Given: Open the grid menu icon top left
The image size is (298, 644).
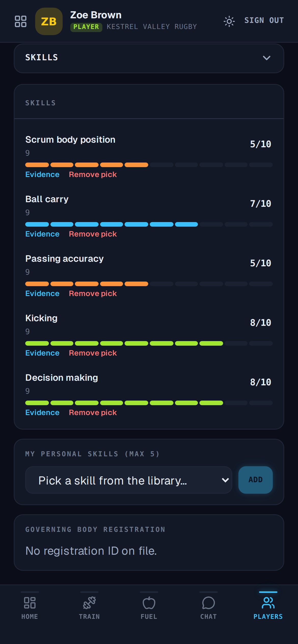Looking at the screenshot, I should tap(21, 21).
